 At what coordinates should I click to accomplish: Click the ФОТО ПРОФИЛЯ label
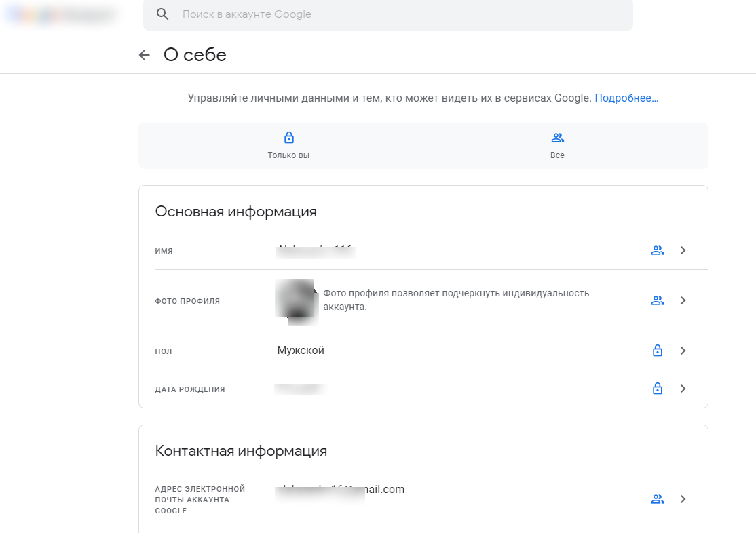coord(187,301)
